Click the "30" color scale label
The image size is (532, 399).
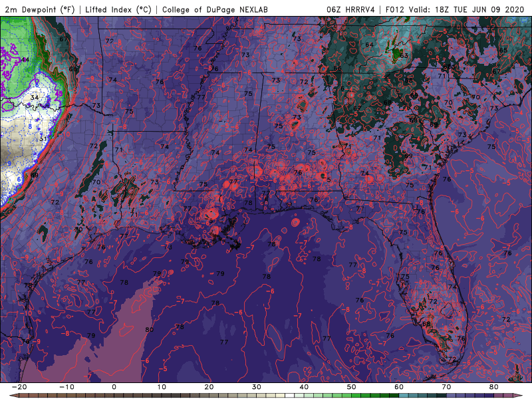257,387
